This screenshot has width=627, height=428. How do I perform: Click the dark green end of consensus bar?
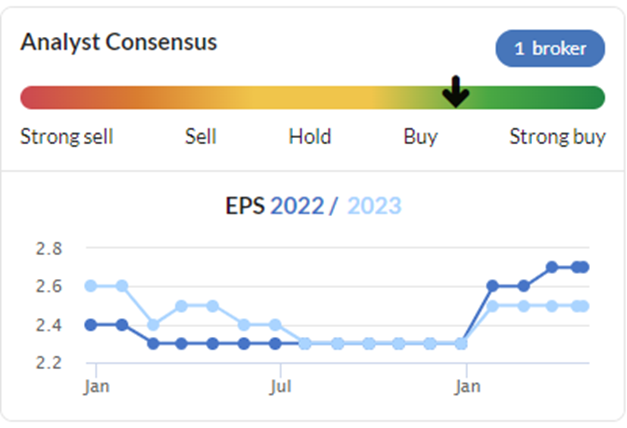tap(593, 98)
